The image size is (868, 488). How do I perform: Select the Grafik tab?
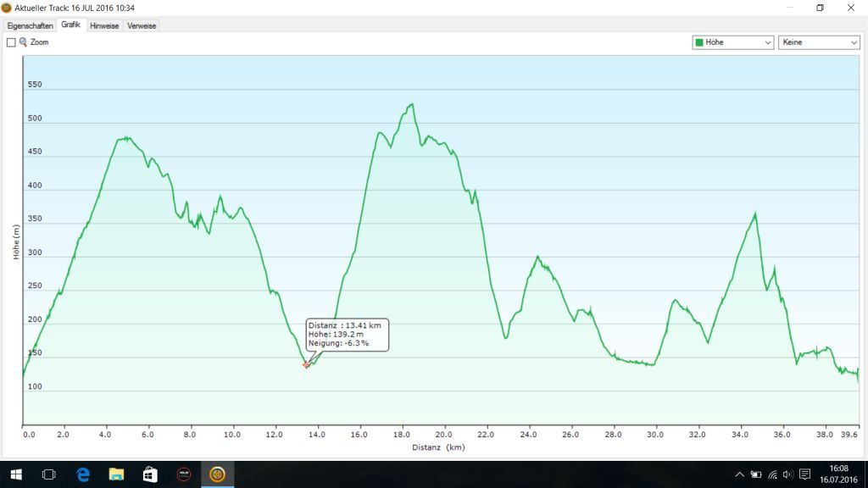pos(70,25)
